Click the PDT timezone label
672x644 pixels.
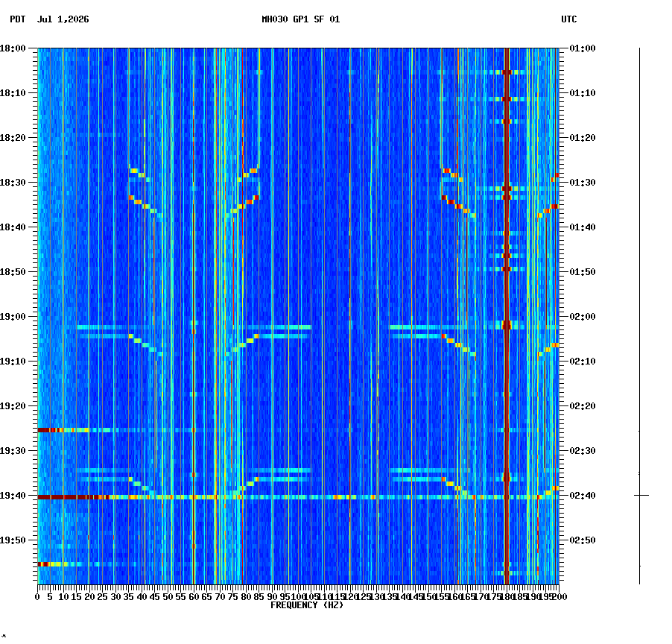[18, 19]
